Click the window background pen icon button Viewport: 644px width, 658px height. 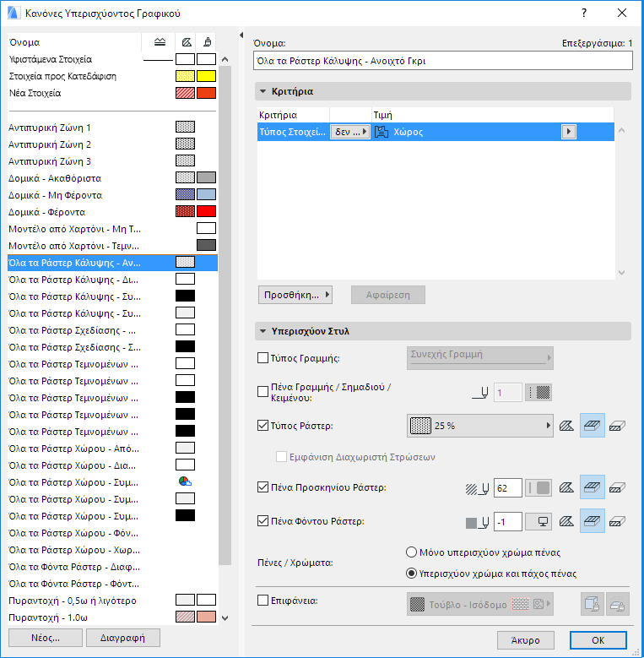tap(538, 522)
